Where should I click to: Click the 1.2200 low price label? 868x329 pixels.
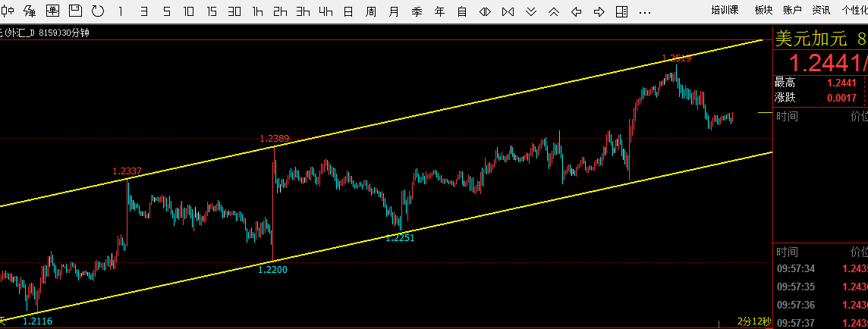[x=273, y=269]
